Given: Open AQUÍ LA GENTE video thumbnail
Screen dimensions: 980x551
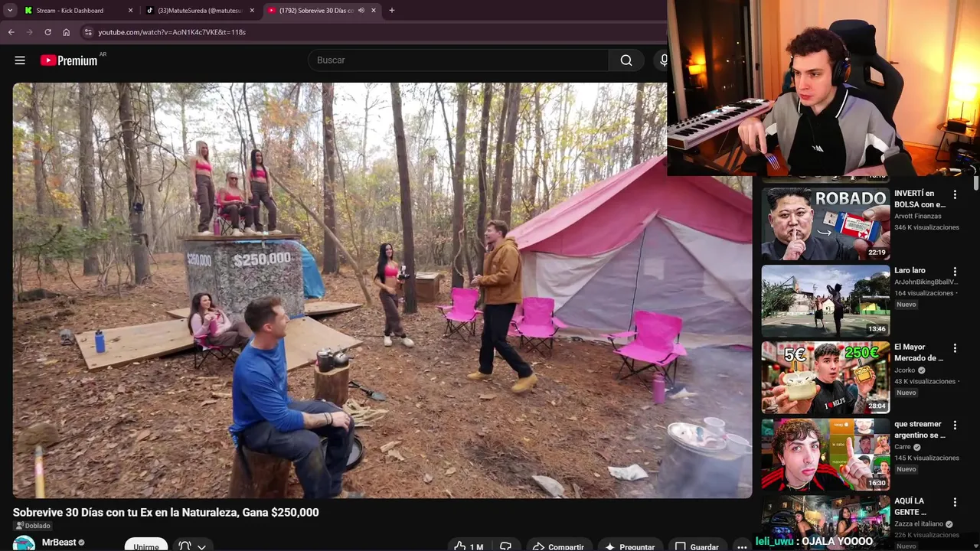Looking at the screenshot, I should [825, 523].
